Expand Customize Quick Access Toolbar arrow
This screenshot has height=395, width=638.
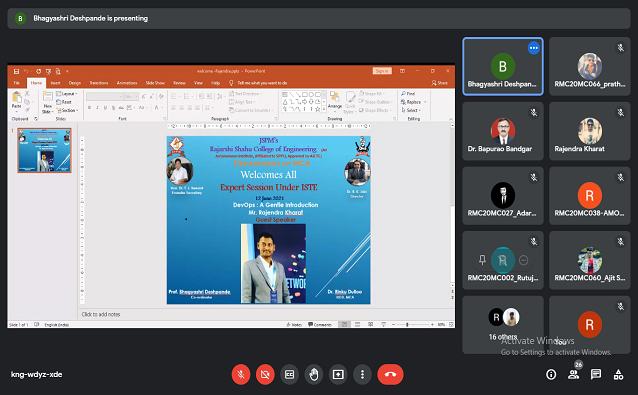67,72
